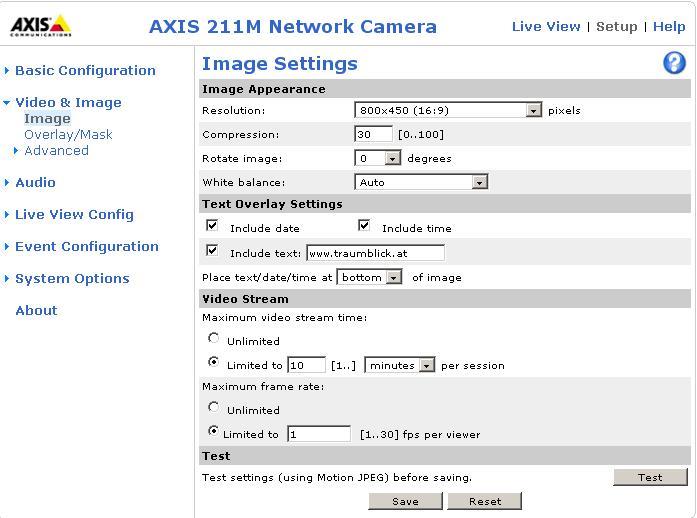Expand the Basic Configuration arrow
697x518 pixels.
click(7, 70)
